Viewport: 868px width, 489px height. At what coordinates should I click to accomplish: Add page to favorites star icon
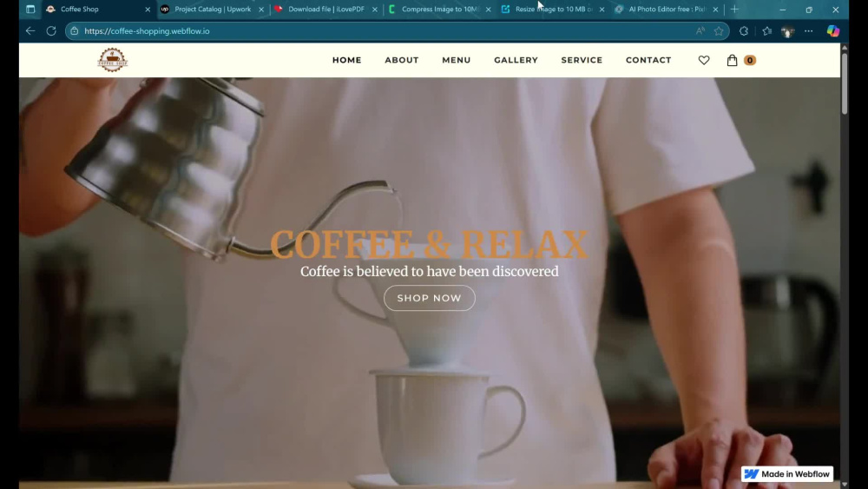tap(719, 31)
